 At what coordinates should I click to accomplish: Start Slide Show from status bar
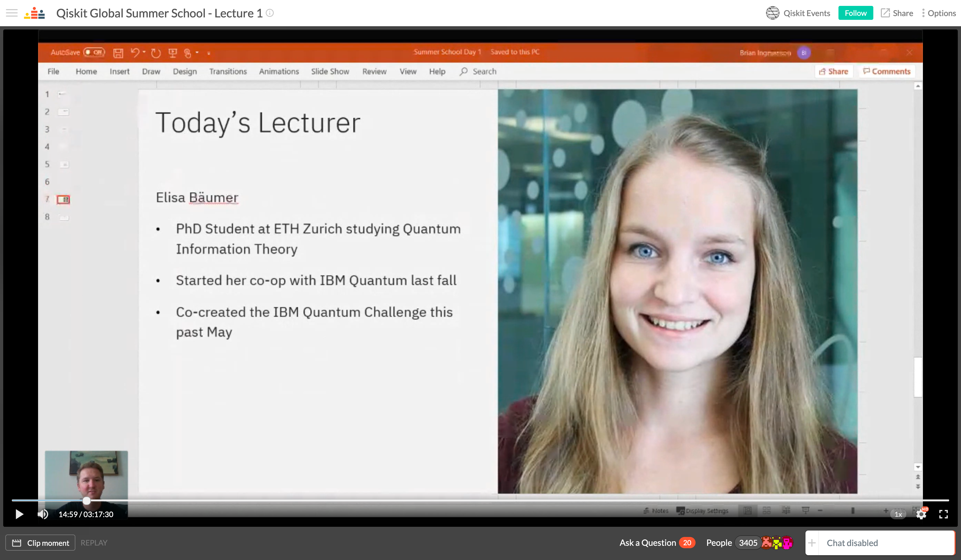[805, 510]
